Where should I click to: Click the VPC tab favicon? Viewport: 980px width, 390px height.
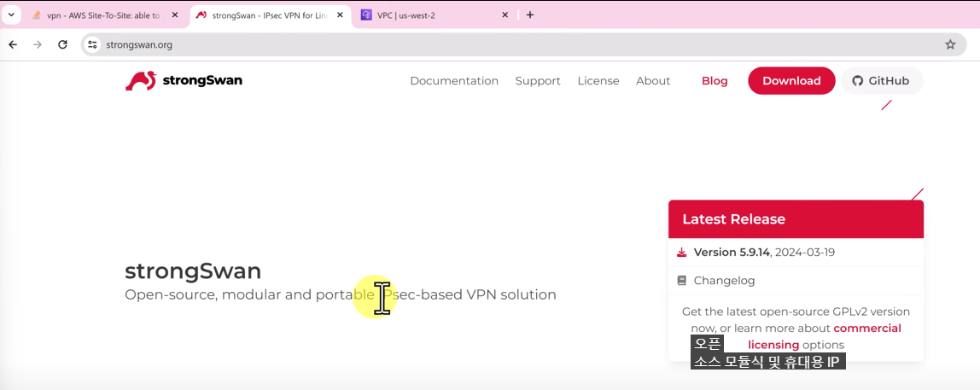366,15
